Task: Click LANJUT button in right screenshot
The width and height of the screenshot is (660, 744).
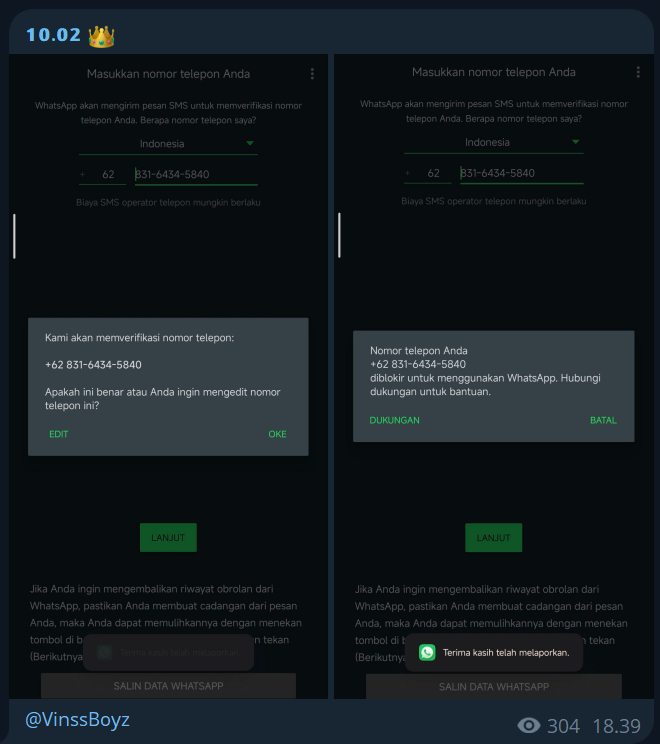Action: click(x=493, y=538)
